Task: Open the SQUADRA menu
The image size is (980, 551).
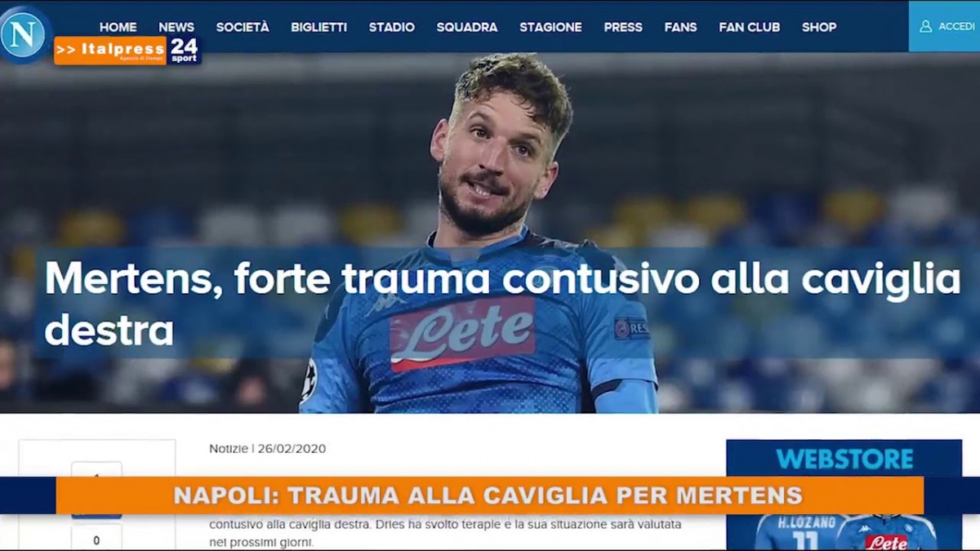Action: pos(467,27)
